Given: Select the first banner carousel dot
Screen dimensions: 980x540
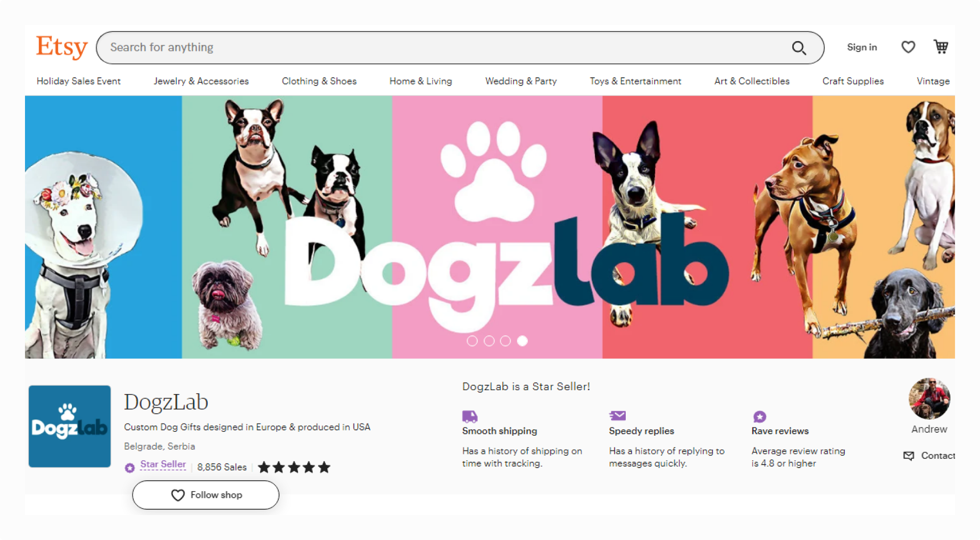Looking at the screenshot, I should pos(472,341).
